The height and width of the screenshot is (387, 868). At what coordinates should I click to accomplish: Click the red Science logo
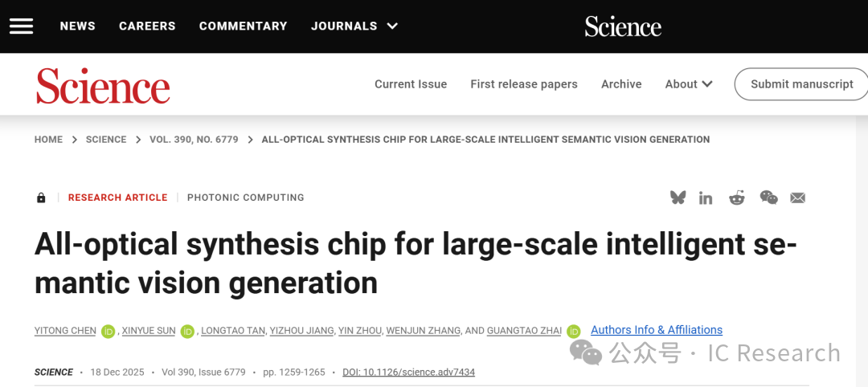click(103, 85)
